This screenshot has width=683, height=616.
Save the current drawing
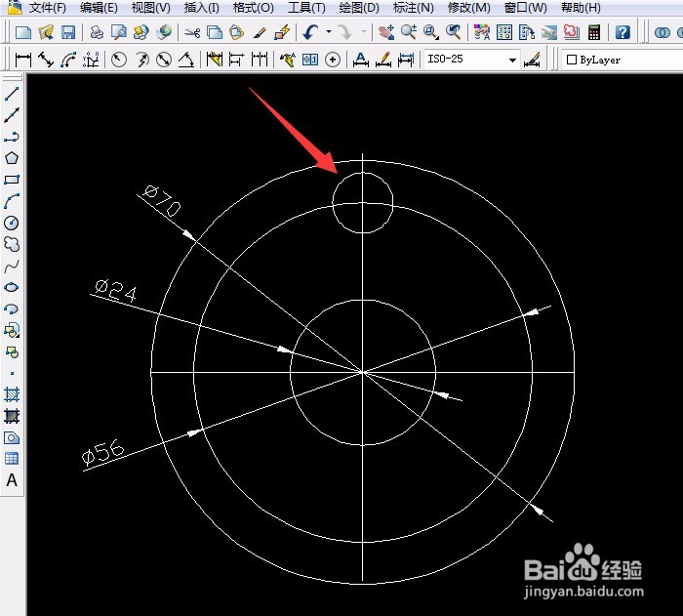coord(68,32)
